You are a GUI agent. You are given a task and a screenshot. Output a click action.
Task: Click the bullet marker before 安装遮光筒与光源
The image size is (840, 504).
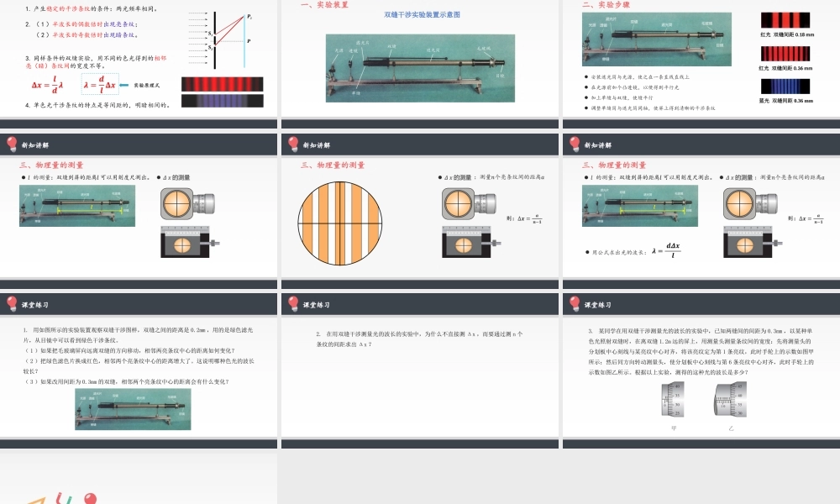tap(585, 76)
